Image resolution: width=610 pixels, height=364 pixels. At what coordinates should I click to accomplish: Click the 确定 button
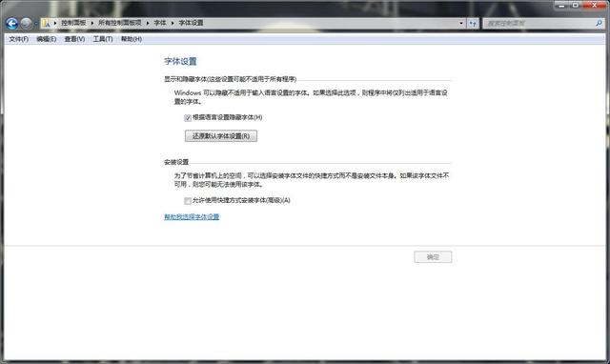433,257
